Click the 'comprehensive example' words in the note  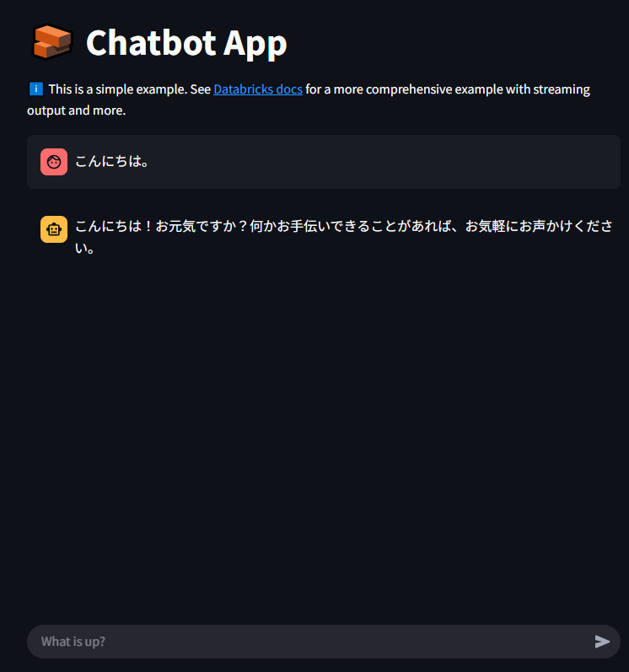[409, 89]
